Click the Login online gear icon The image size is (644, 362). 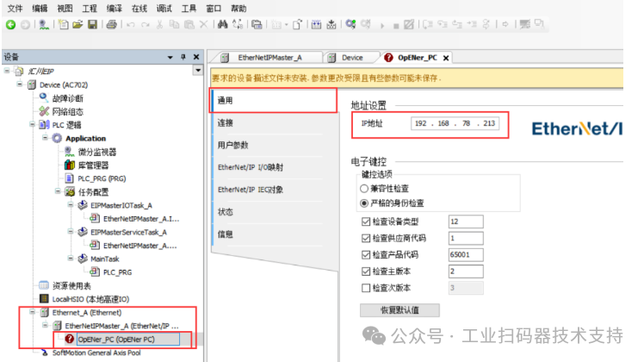(x=350, y=25)
